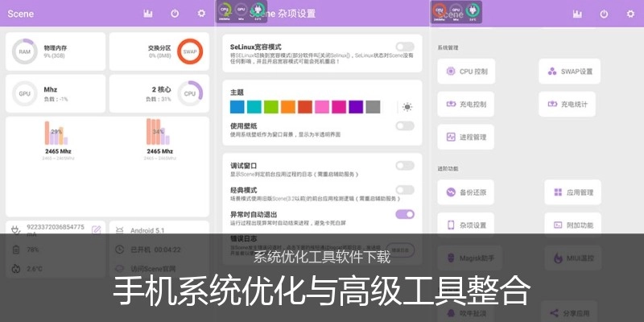Tap the CPU load ring on the 2 核心 card
The height and width of the screenshot is (322, 644).
[x=190, y=93]
